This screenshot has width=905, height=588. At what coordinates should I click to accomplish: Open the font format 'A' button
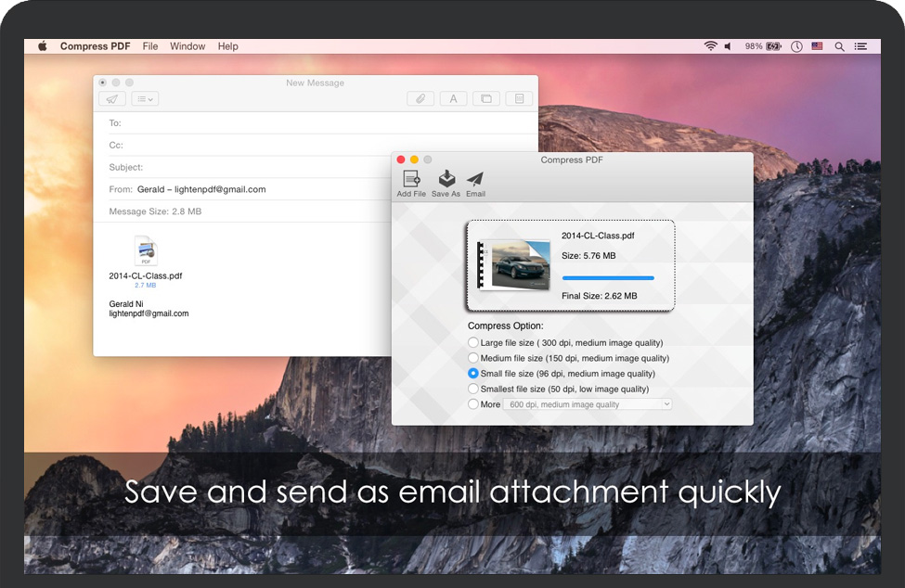453,99
